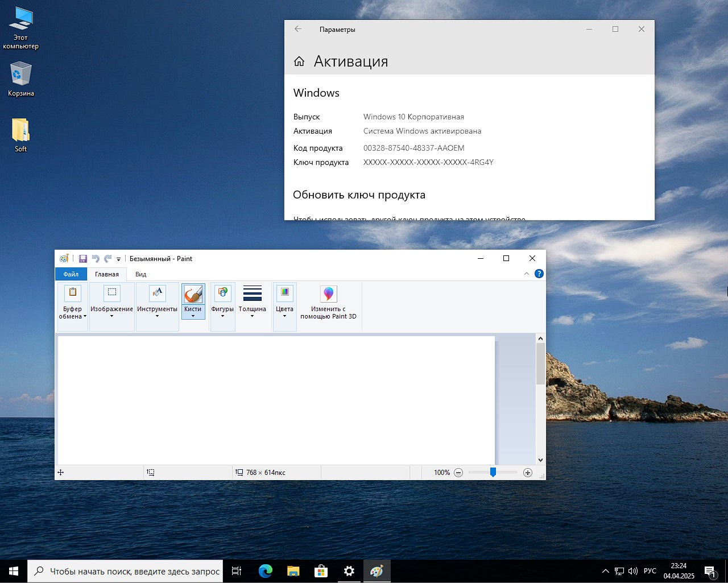Click the Settings home icon next to Активация

299,61
